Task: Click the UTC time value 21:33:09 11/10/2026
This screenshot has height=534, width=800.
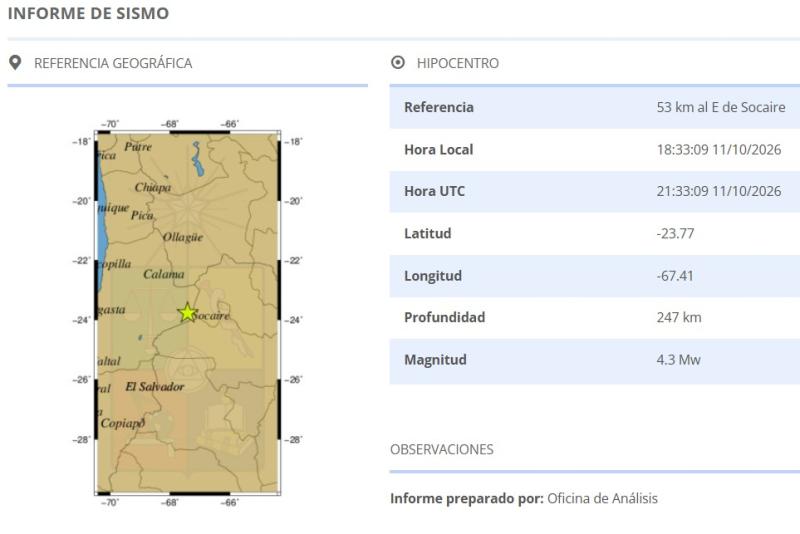Action: click(x=719, y=191)
